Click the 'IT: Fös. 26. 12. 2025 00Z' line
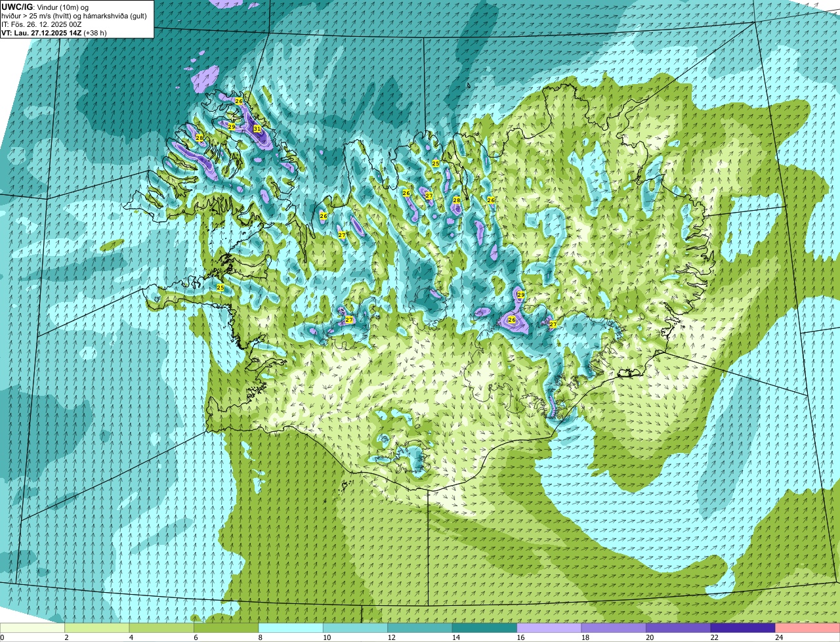Screen dimensions: 840x642 [41, 24]
